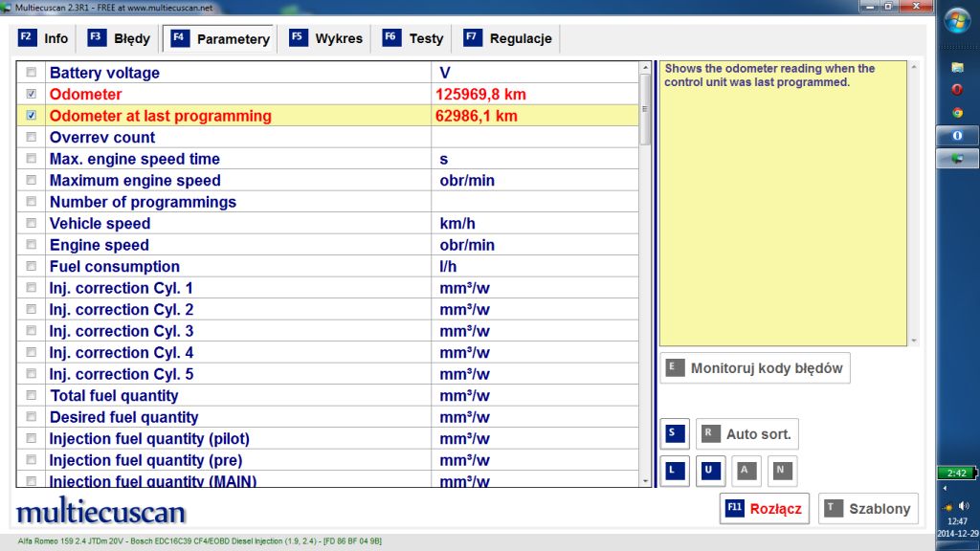Check Inj. correction Cyl. 3 box

(x=32, y=331)
